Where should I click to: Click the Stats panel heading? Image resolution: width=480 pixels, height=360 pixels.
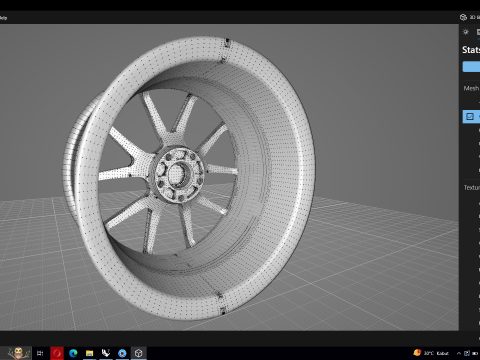pos(471,50)
